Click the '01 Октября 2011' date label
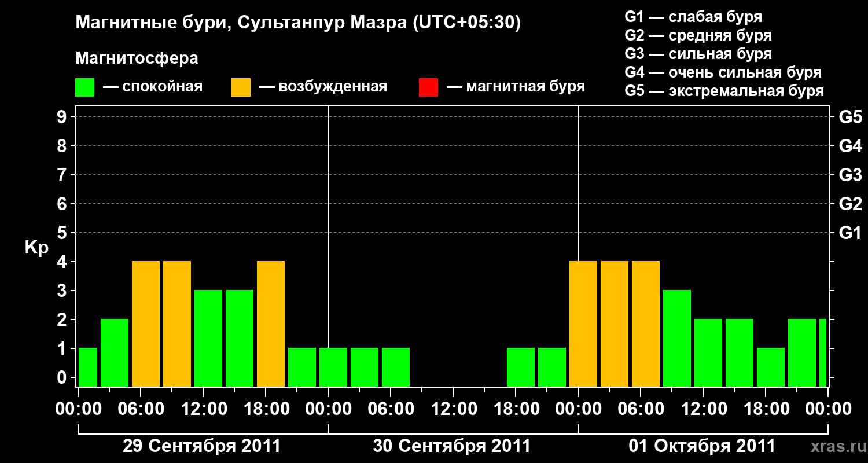 click(x=701, y=446)
